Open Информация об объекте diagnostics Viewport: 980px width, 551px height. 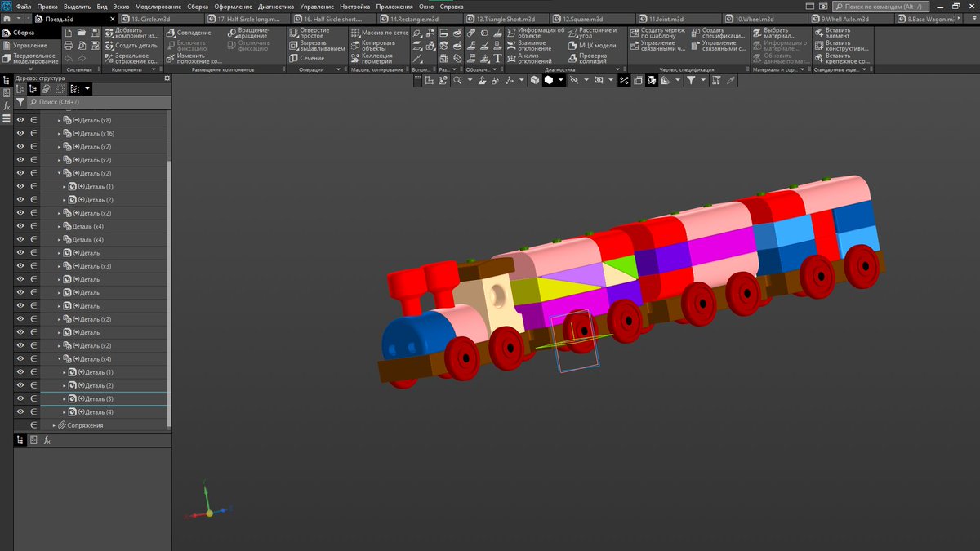pyautogui.click(x=535, y=33)
